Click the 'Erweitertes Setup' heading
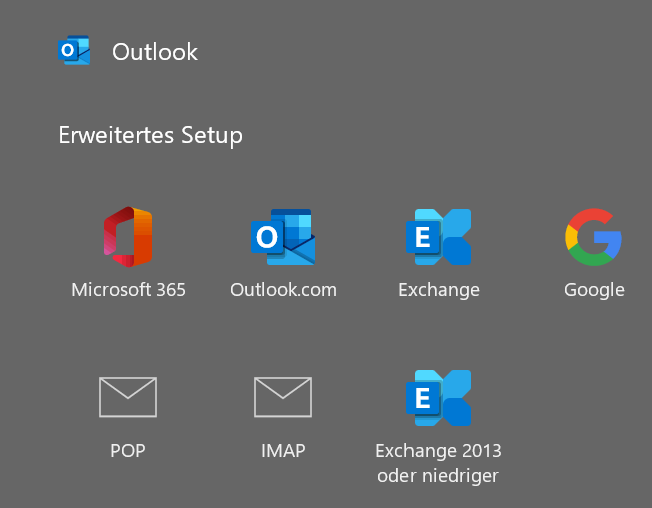Image resolution: width=652 pixels, height=508 pixels. click(151, 136)
